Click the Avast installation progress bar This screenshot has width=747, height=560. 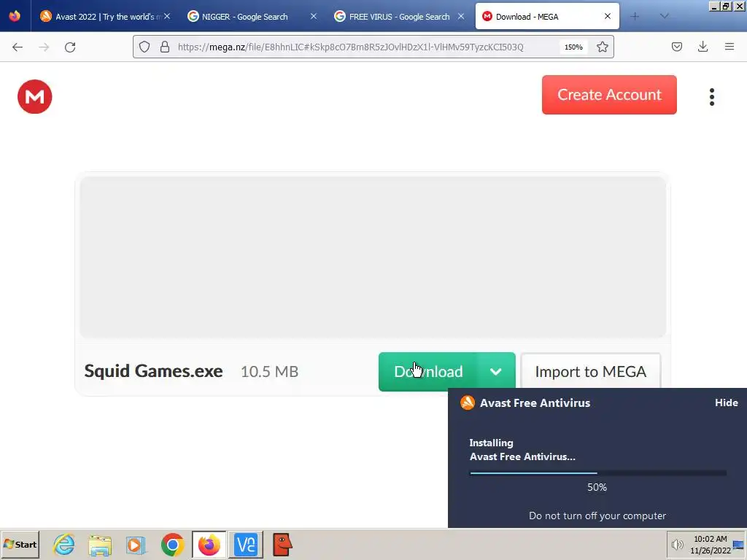click(x=598, y=472)
